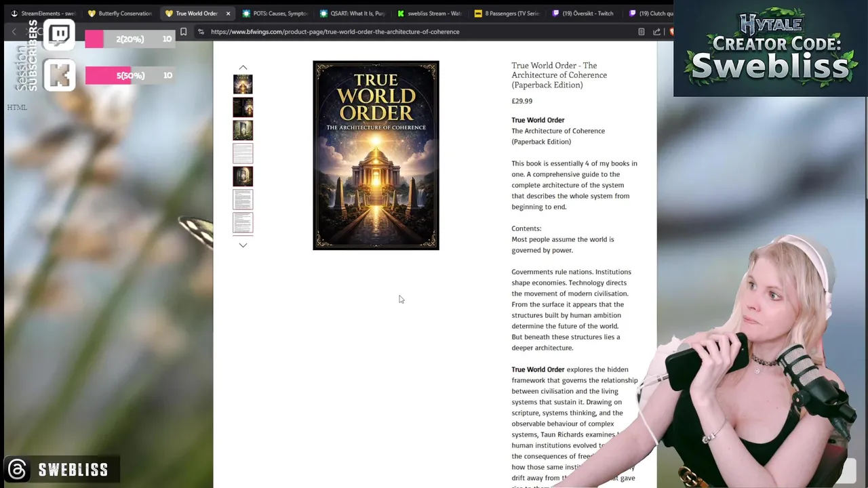Image resolution: width=868 pixels, height=488 pixels.
Task: Click the bookmark icon beside the address bar
Action: click(x=183, y=32)
